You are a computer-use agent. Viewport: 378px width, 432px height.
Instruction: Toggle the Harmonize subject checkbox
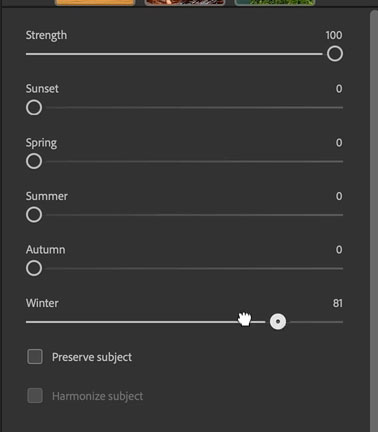coord(35,396)
